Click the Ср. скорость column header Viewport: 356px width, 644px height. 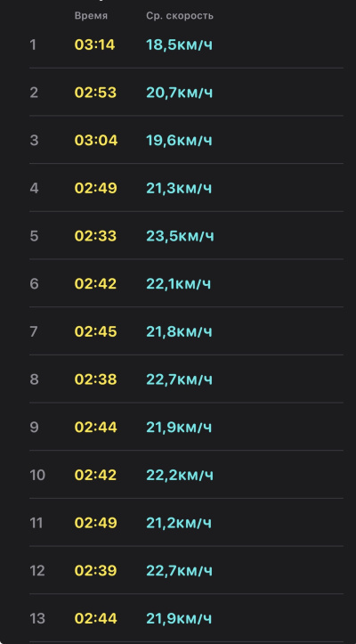pyautogui.click(x=180, y=16)
